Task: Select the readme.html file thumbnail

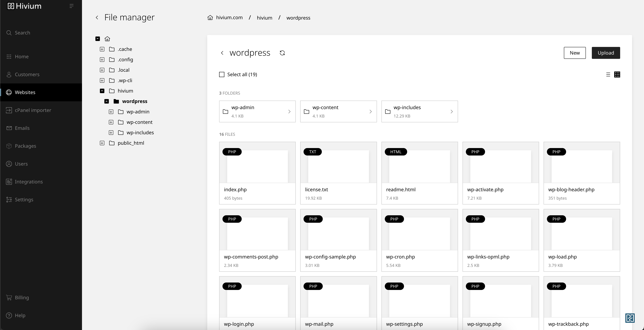Action: pyautogui.click(x=419, y=163)
